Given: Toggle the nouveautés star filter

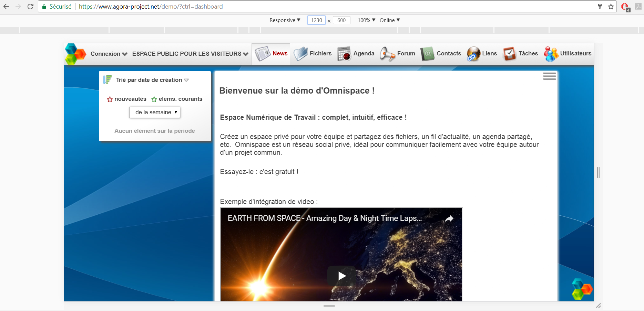Looking at the screenshot, I should point(110,99).
